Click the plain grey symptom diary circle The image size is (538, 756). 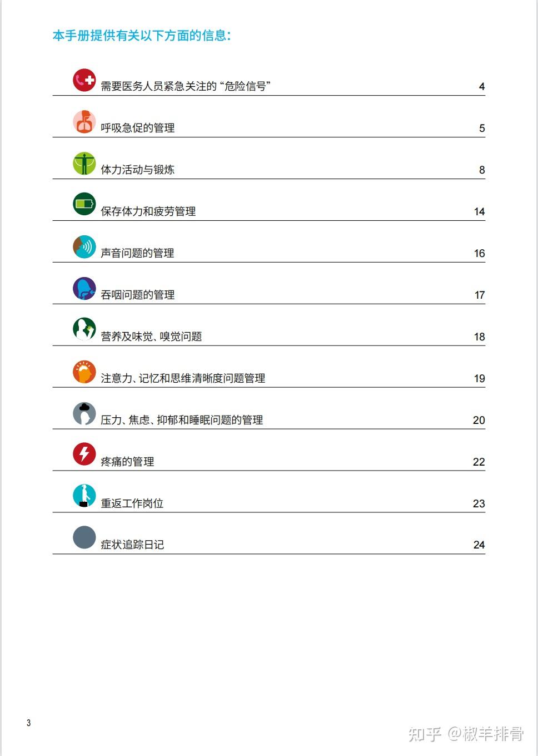pos(84,537)
